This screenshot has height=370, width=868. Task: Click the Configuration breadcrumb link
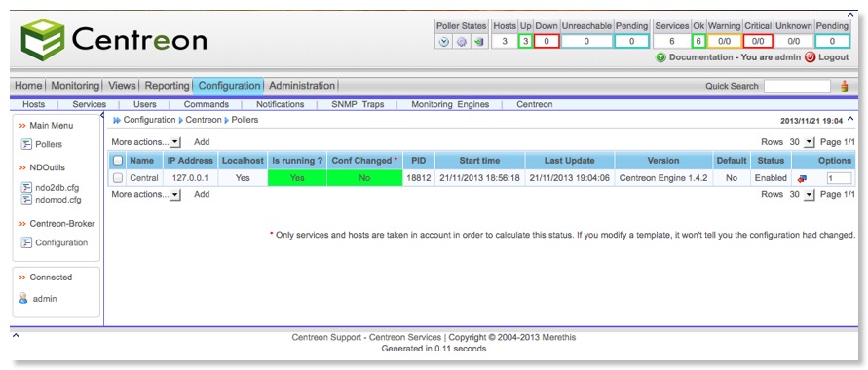pyautogui.click(x=149, y=120)
